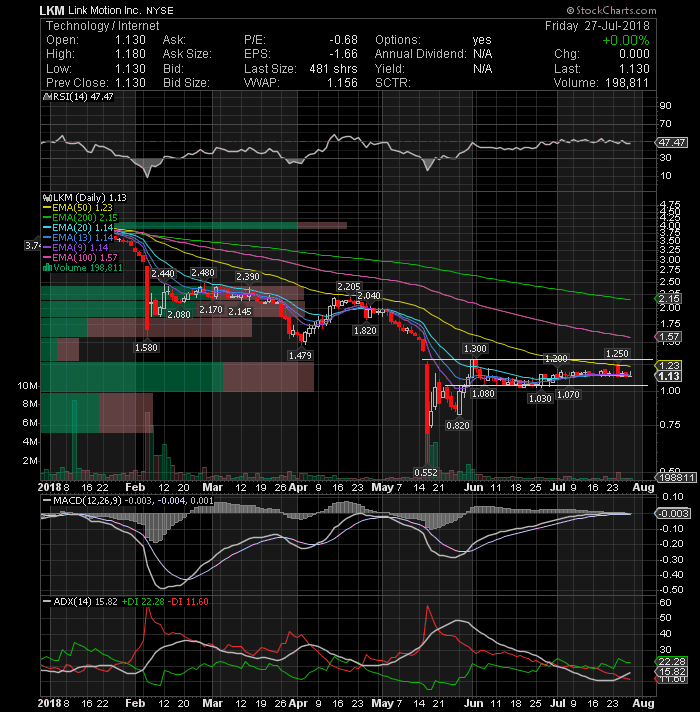The height and width of the screenshot is (712, 700).
Task: Click the 1.030 low price annotation
Action: [540, 399]
